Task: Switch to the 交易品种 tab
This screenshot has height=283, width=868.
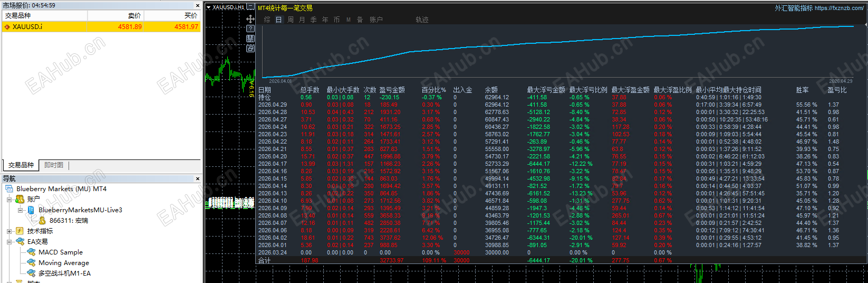Action: coord(21,165)
